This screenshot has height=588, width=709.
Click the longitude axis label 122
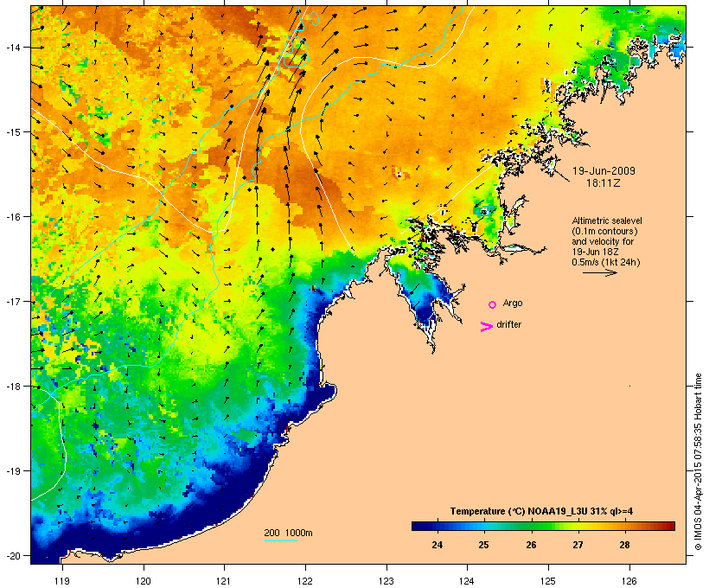305,581
